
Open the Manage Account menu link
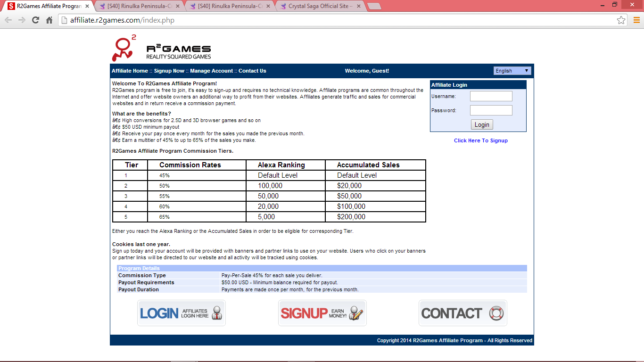tap(212, 71)
